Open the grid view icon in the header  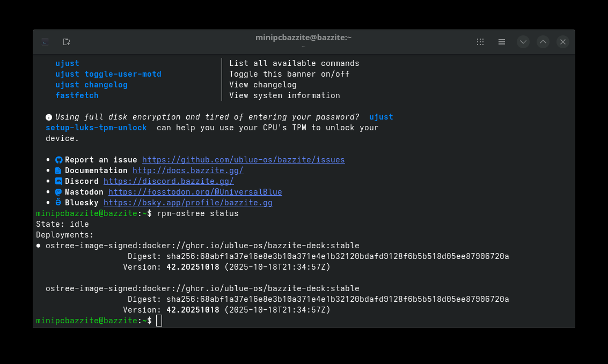click(x=480, y=42)
